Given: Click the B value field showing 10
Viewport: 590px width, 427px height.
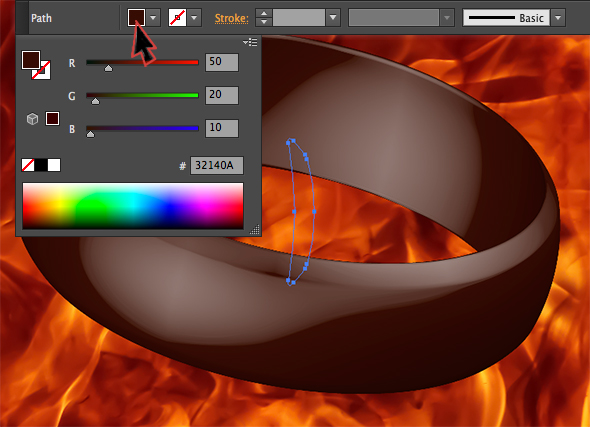Looking at the screenshot, I should tap(222, 128).
